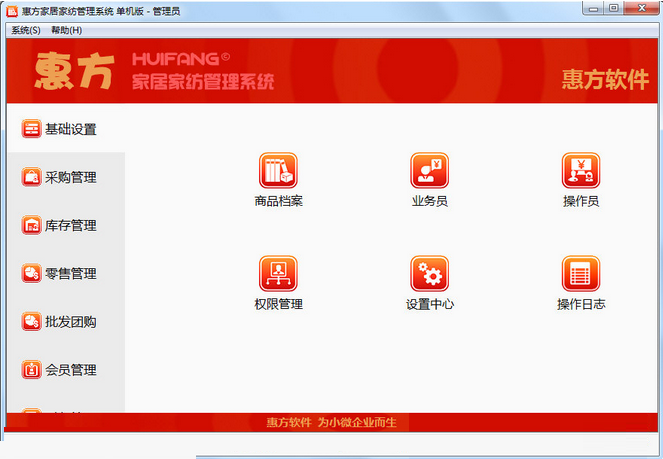This screenshot has height=459, width=663.
Task: Open the 设置中心 gears icon
Action: (430, 273)
